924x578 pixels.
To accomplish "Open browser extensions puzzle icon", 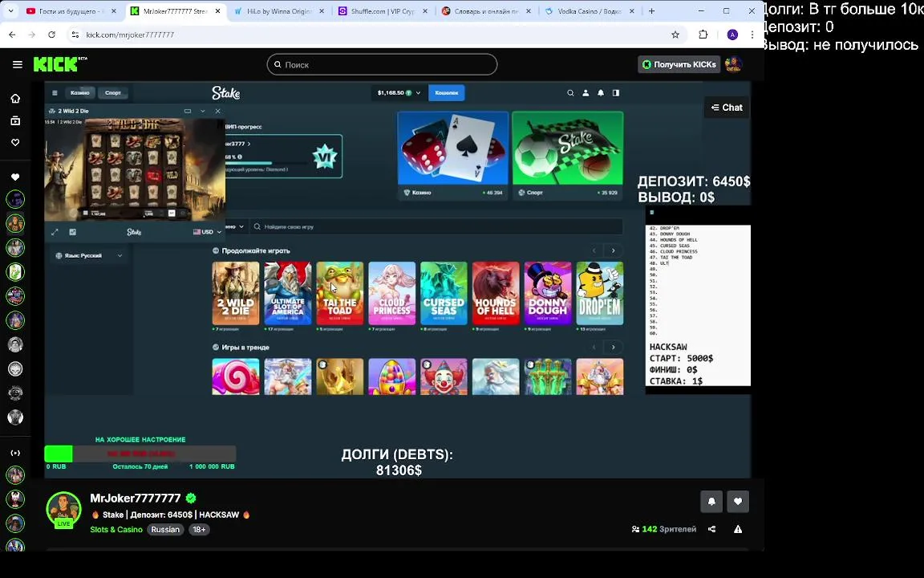I will click(x=703, y=35).
